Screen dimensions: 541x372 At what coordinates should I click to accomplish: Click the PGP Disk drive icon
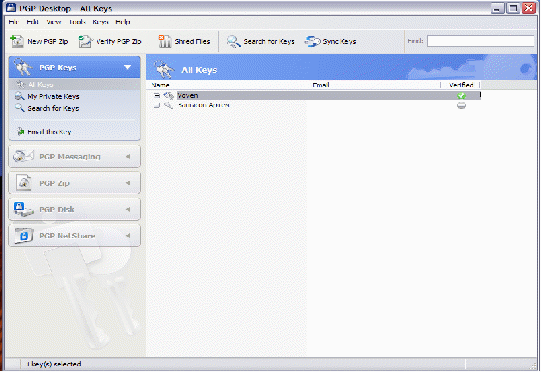[23, 209]
